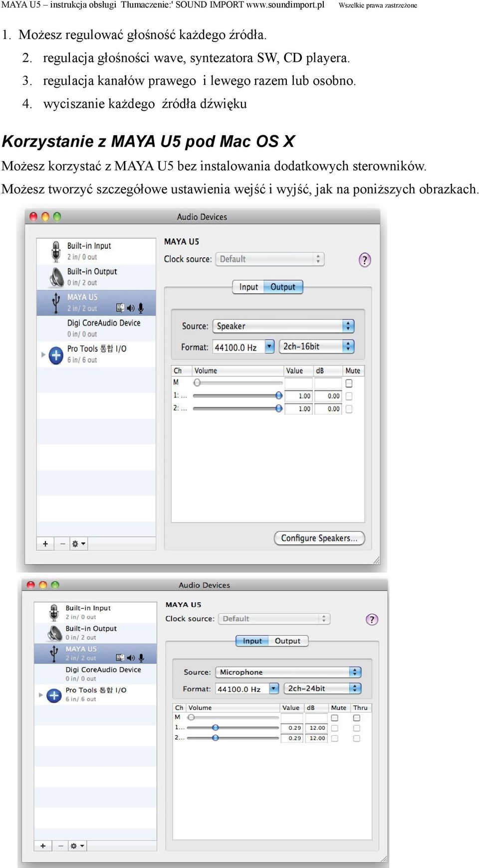Click the add device plus button, lower window
This screenshot has width=479, height=868.
pyautogui.click(x=43, y=846)
